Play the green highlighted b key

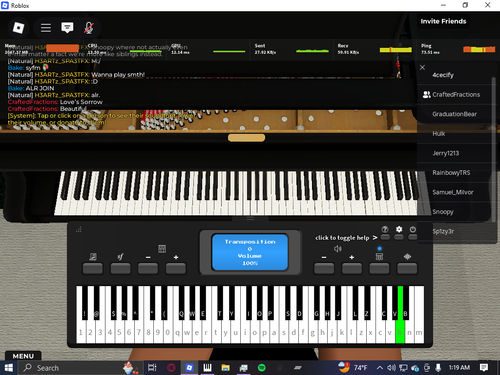(400, 332)
